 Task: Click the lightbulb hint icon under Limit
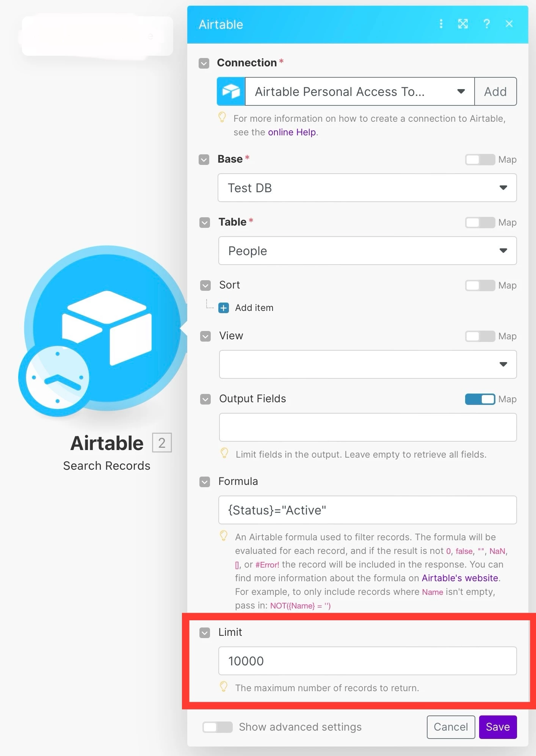click(x=224, y=687)
